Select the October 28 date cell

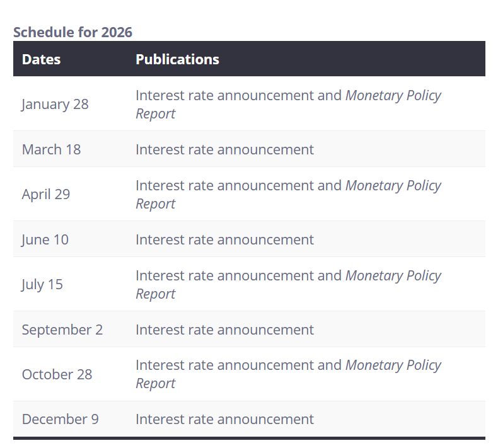pos(57,374)
